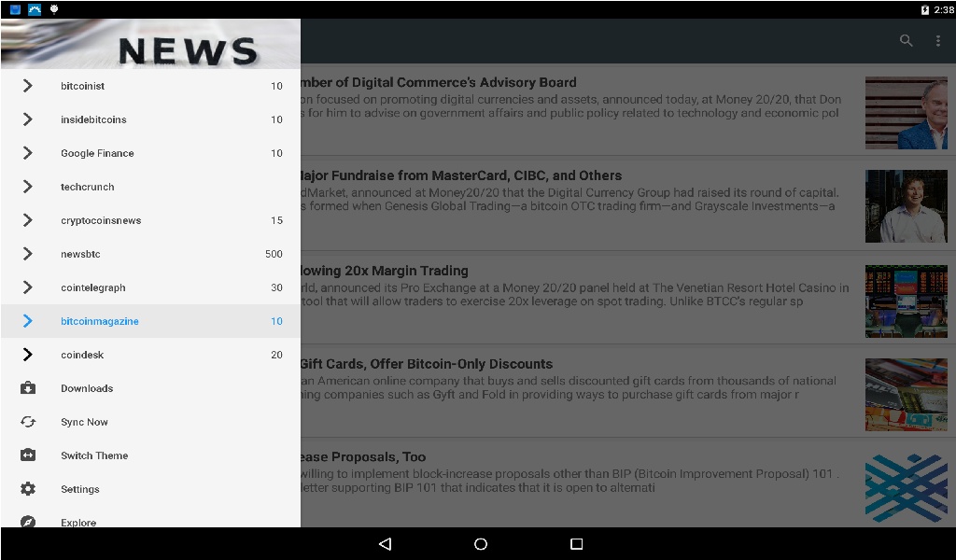
Task: Open the three-dot overflow menu
Action: [937, 40]
